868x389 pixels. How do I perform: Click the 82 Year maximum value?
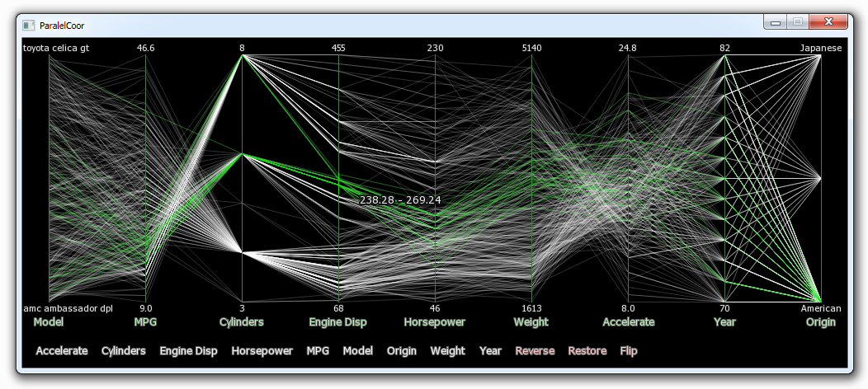[x=724, y=48]
